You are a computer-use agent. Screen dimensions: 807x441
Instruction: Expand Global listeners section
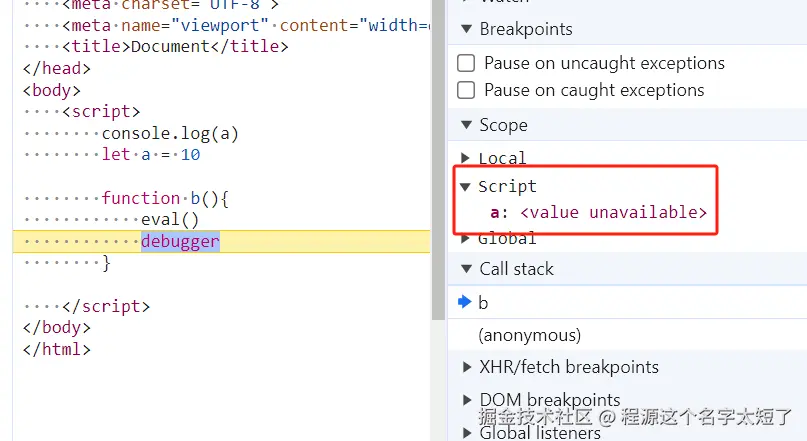(x=467, y=432)
